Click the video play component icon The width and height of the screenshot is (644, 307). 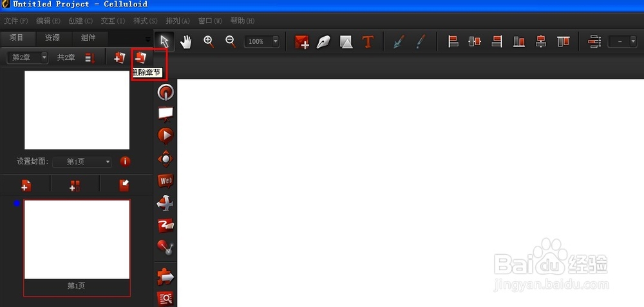coord(166,136)
